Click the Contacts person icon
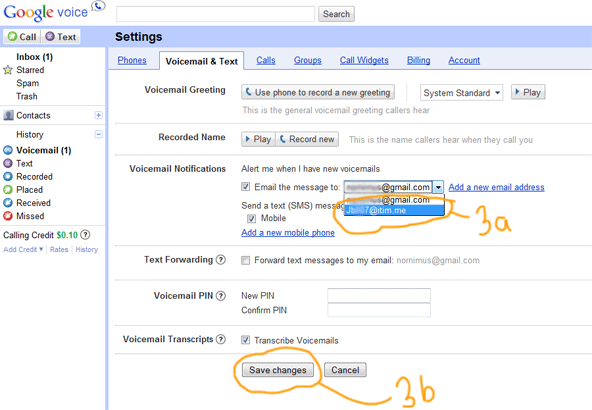 8,115
